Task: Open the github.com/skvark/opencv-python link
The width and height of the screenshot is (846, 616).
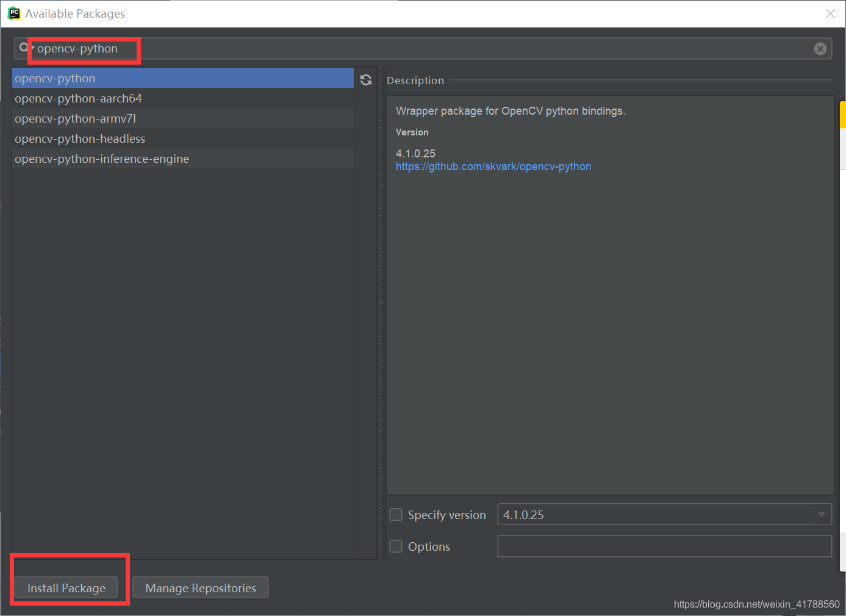Action: (x=493, y=167)
